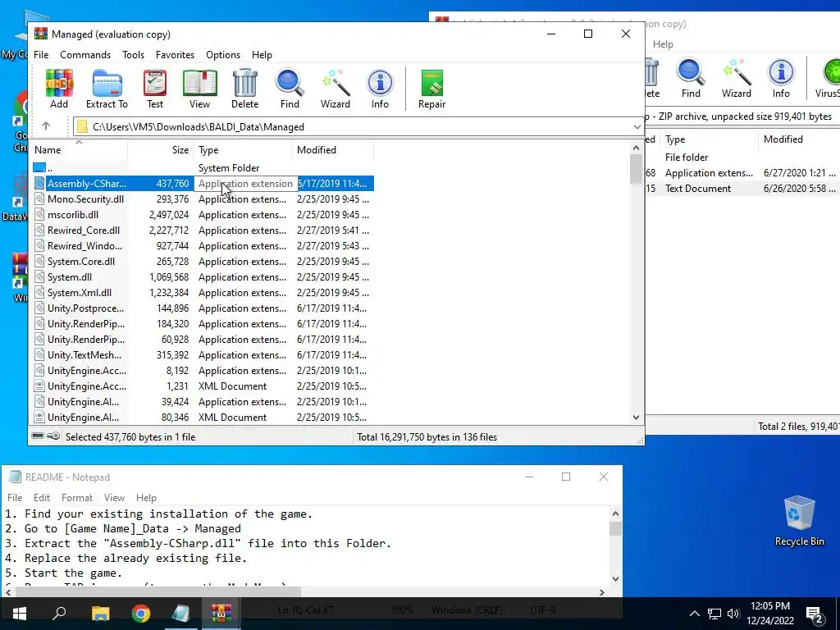Open Notepad's Format menu

tap(76, 498)
